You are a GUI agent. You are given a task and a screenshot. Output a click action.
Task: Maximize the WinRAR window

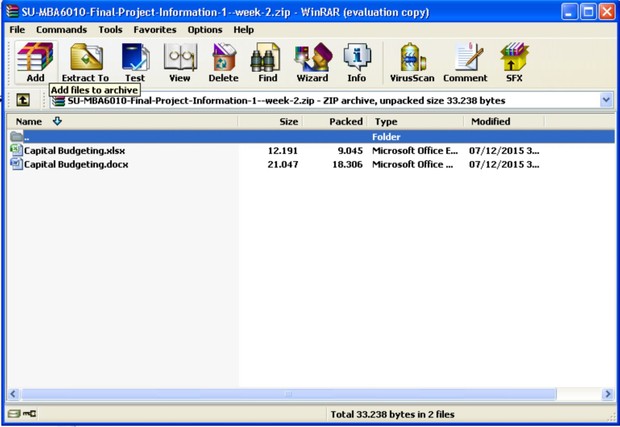coord(588,11)
